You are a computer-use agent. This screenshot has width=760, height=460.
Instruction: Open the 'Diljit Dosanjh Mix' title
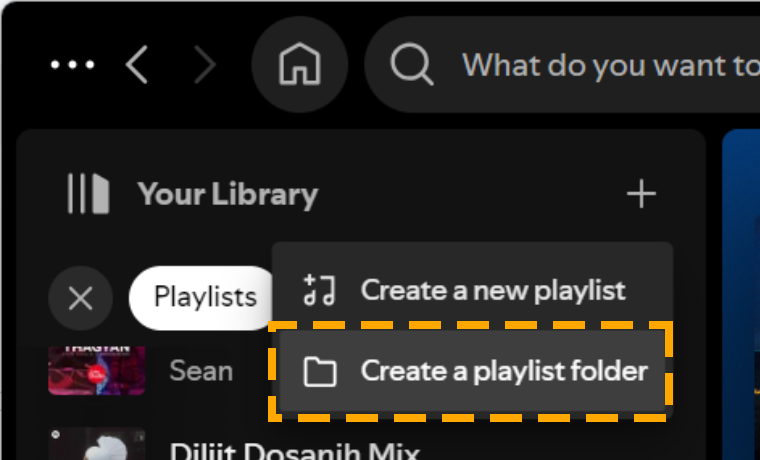click(295, 451)
